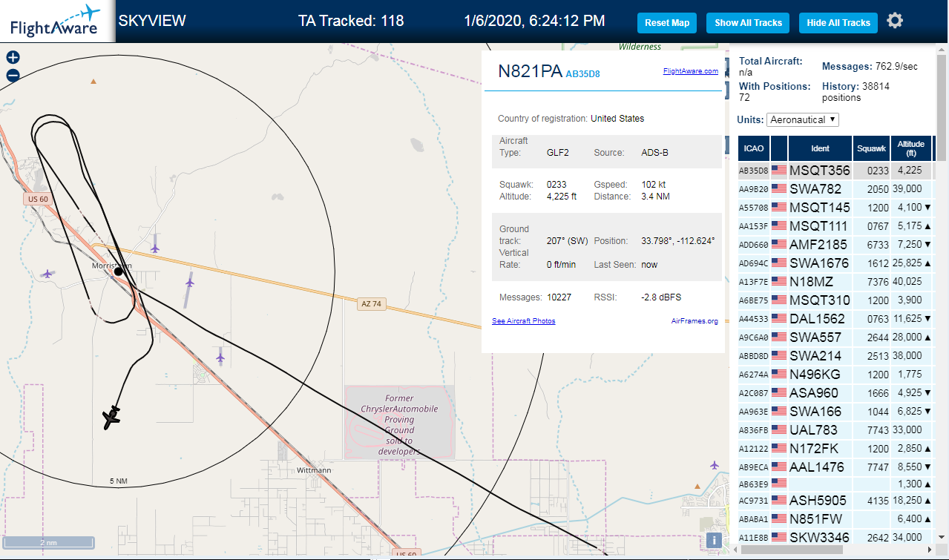
Task: Click N821PA registration heading
Action: tap(530, 71)
